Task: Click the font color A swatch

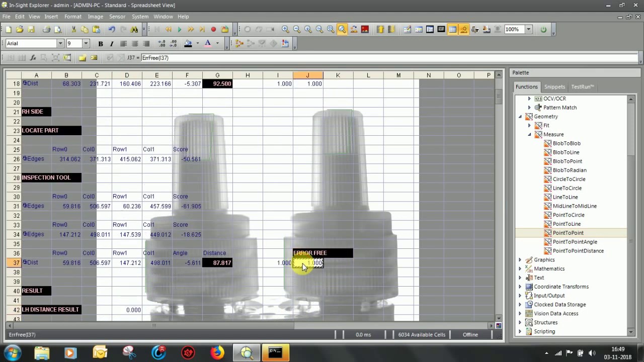Action: point(207,44)
